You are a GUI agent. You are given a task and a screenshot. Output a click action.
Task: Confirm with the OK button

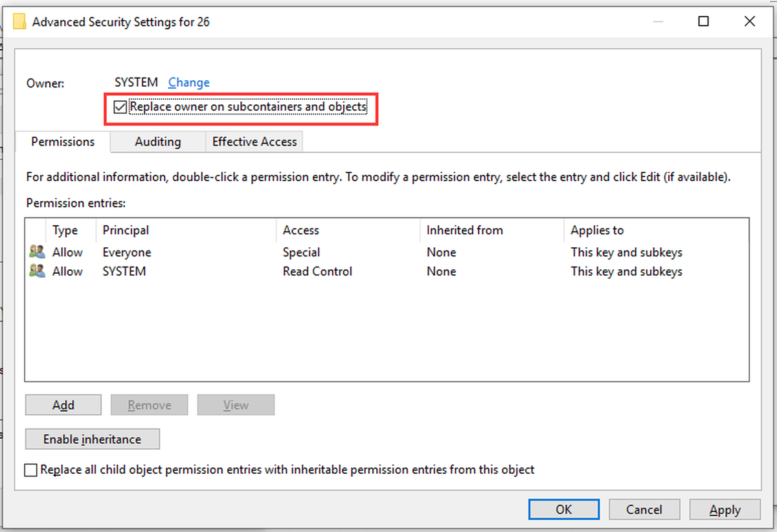(x=564, y=509)
